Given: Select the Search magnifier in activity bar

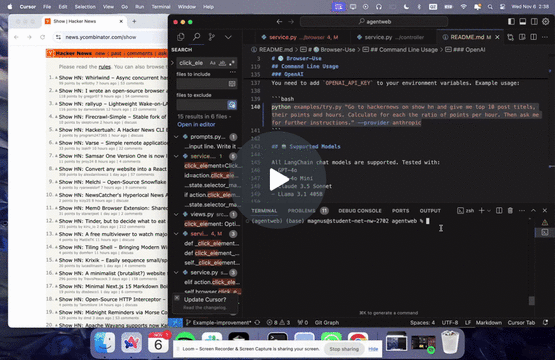Looking at the screenshot, I should click(x=196, y=37).
